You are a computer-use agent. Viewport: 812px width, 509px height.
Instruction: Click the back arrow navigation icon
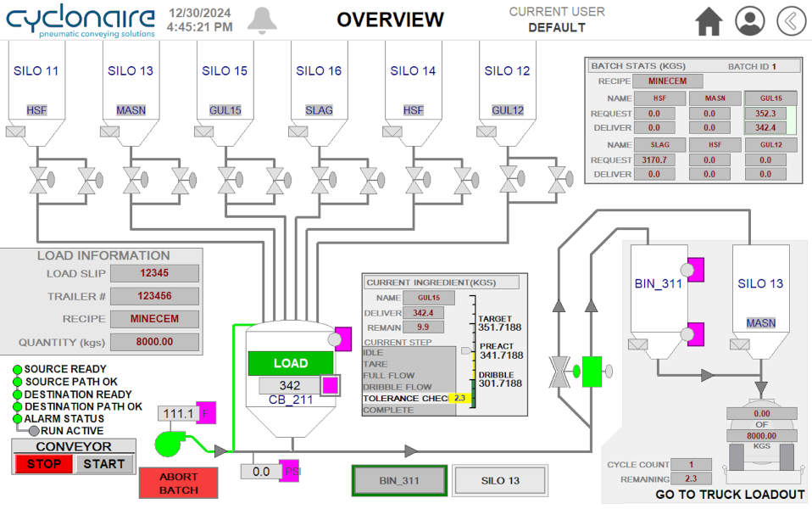(791, 20)
